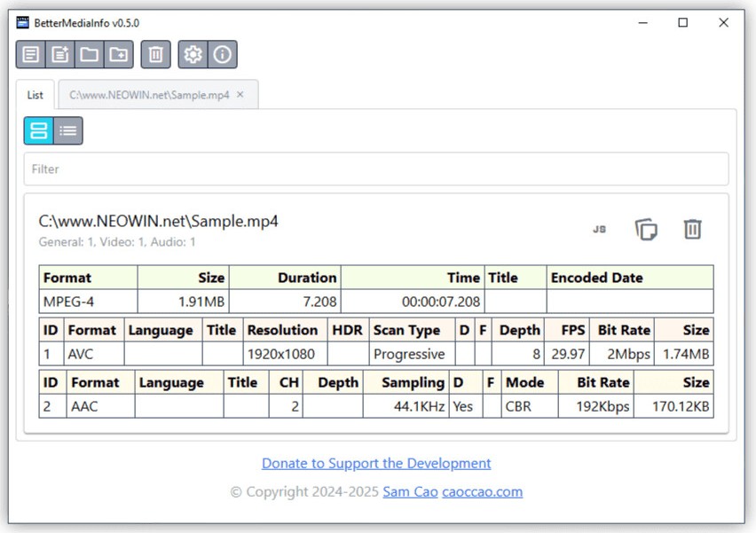Follow the Sam Cao link
The height and width of the screenshot is (533, 756).
pos(410,491)
